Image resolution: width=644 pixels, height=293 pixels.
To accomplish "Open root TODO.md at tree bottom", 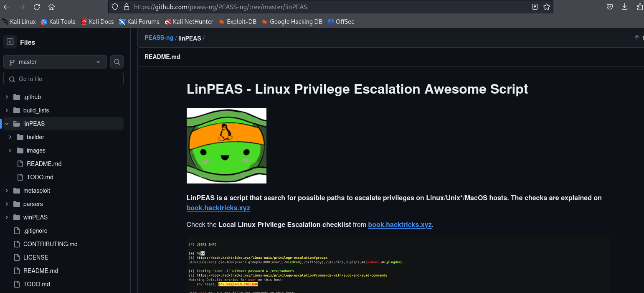I will (37, 284).
